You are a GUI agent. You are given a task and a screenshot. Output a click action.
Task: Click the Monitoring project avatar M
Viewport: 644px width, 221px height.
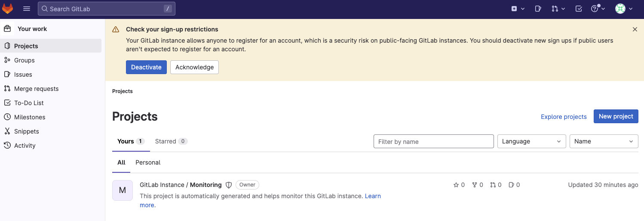click(x=123, y=190)
